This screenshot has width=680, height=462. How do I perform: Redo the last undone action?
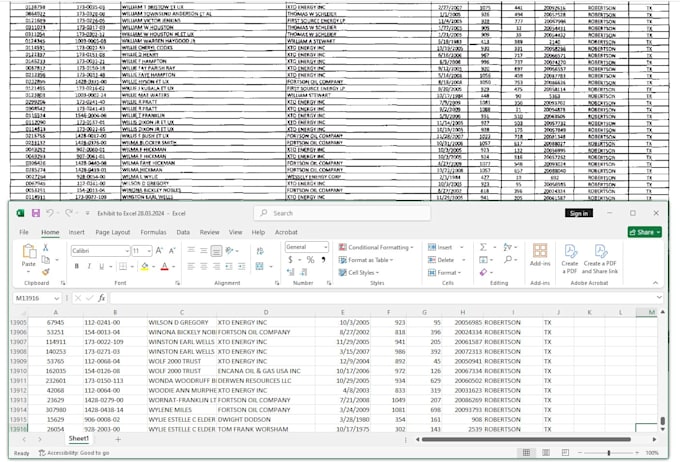pyautogui.click(x=69, y=213)
